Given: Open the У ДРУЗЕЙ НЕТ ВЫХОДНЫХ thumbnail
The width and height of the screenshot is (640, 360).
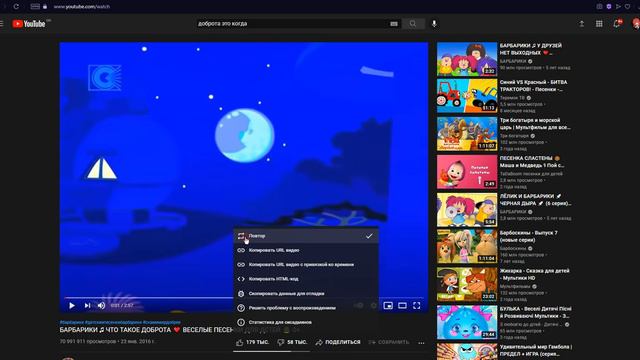Looking at the screenshot, I should click(x=467, y=59).
